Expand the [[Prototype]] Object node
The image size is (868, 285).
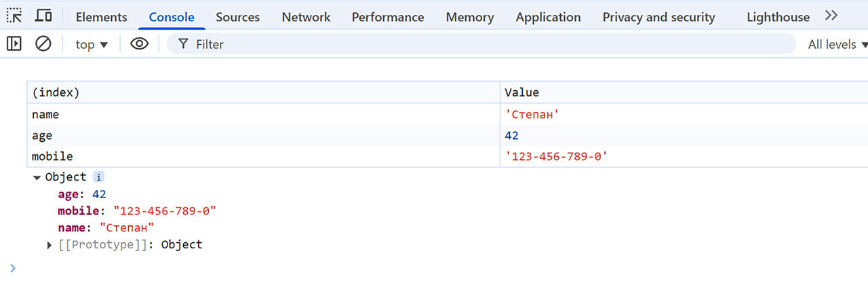[50, 245]
